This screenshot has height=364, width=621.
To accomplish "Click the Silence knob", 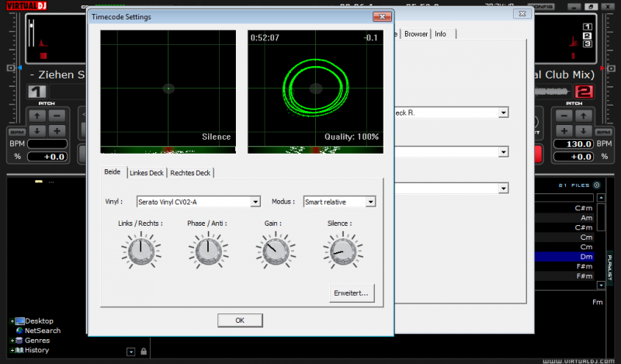I will point(343,251).
